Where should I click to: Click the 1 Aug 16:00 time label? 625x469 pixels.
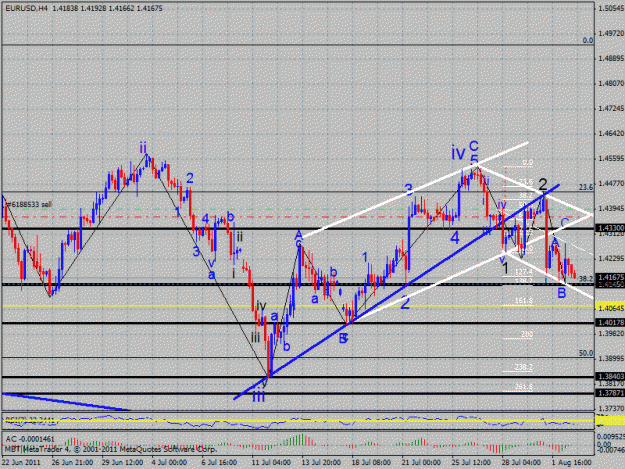point(571,462)
